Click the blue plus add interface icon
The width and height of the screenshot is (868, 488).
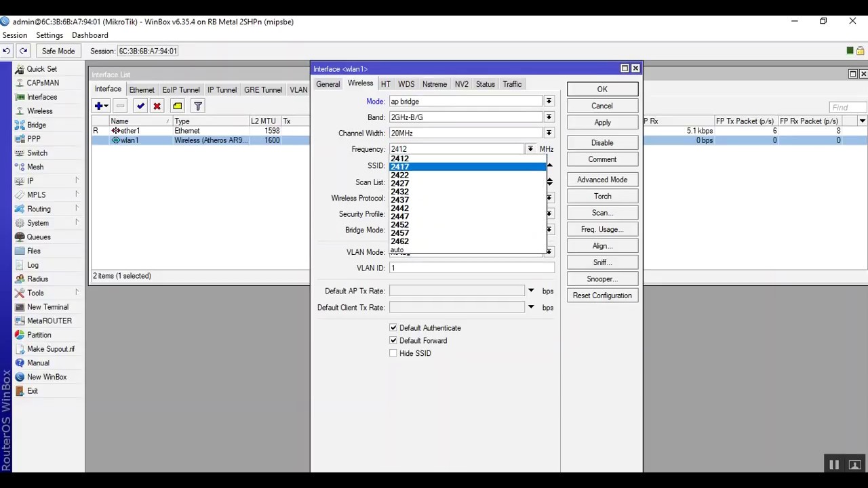click(102, 106)
